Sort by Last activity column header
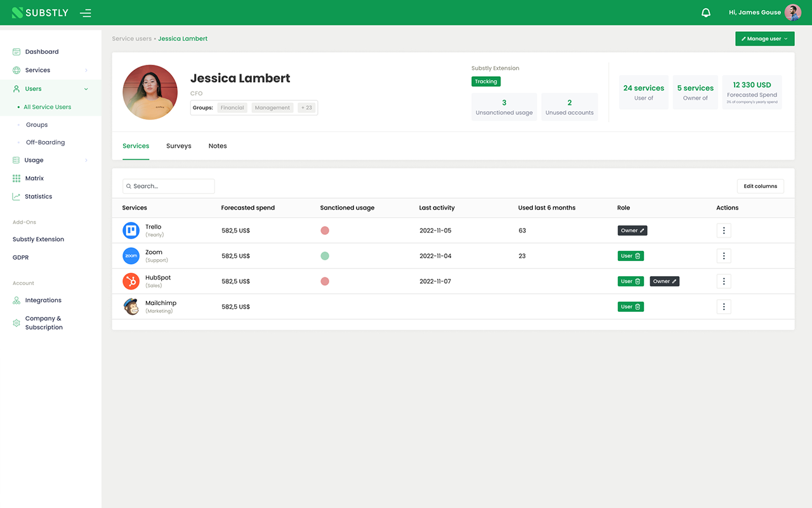 pos(437,208)
